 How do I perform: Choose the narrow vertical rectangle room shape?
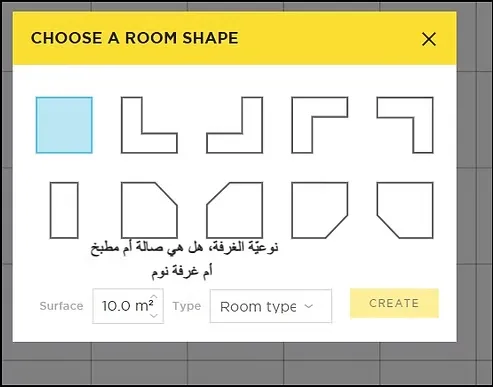(x=64, y=210)
